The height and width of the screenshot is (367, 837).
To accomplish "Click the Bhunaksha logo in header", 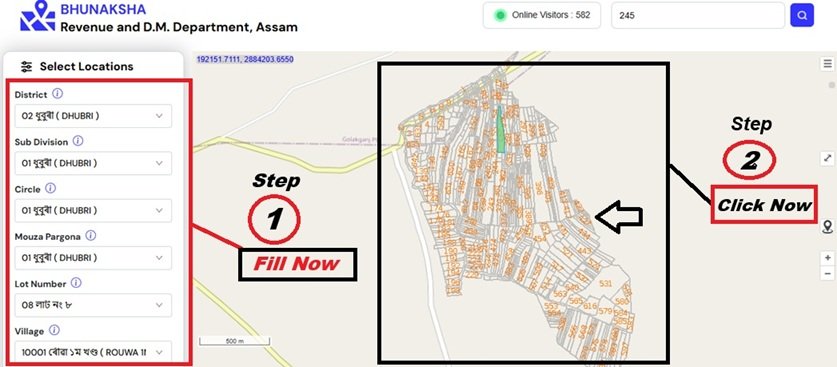I will 37,15.
